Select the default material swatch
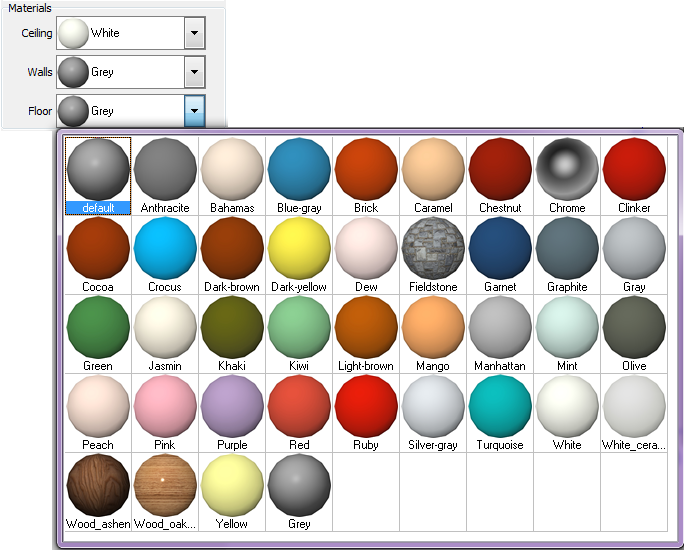The image size is (684, 550). (98, 169)
